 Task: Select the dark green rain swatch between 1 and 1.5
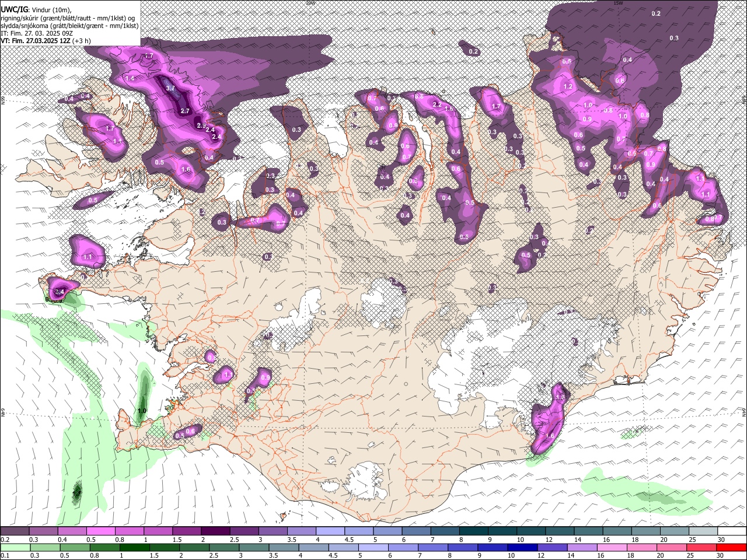(x=134, y=547)
